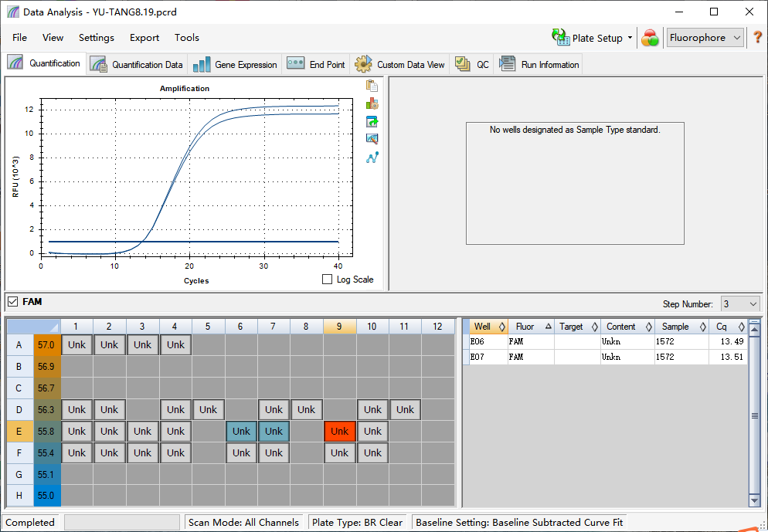Click the trace style curve icon
The image size is (768, 532).
pyautogui.click(x=372, y=158)
